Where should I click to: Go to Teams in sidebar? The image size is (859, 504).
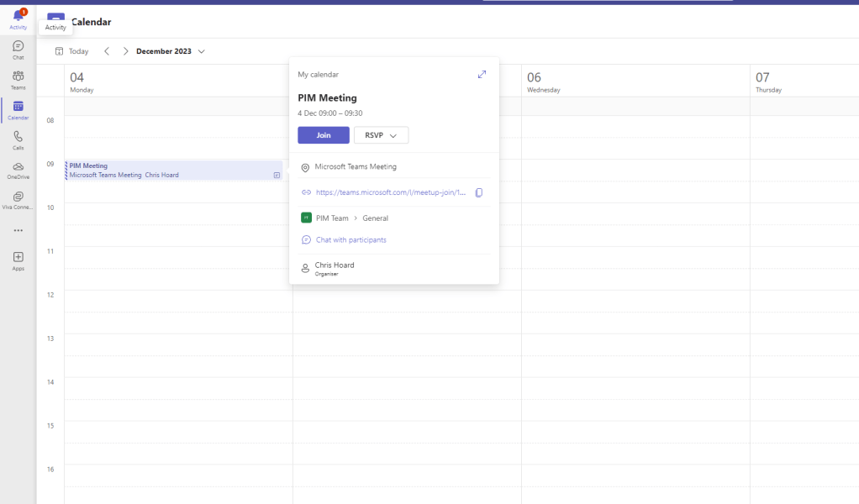tap(18, 80)
